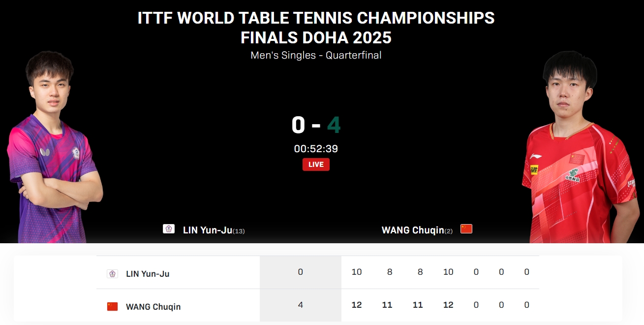The image size is (644, 325).
Task: Click the Li-Ning logo on WANG Chuqin's jersey
Action: [x=536, y=156]
